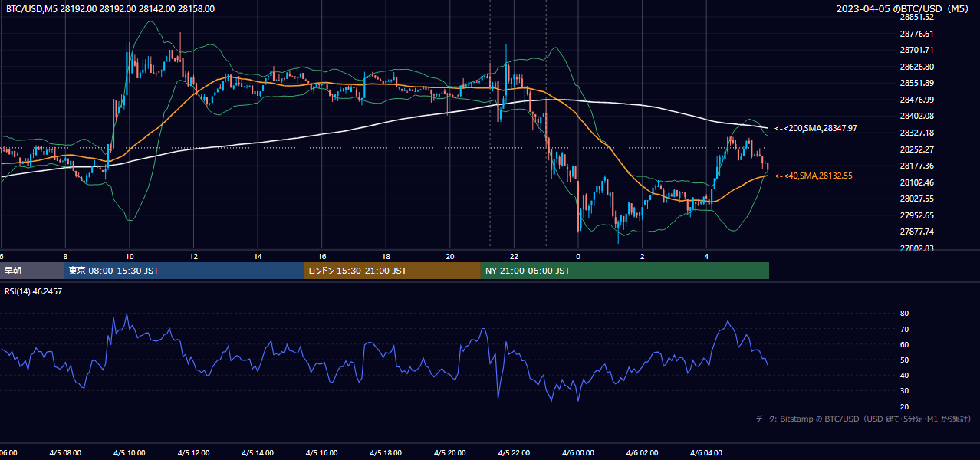Select price axis label 28551.89

[x=916, y=83]
